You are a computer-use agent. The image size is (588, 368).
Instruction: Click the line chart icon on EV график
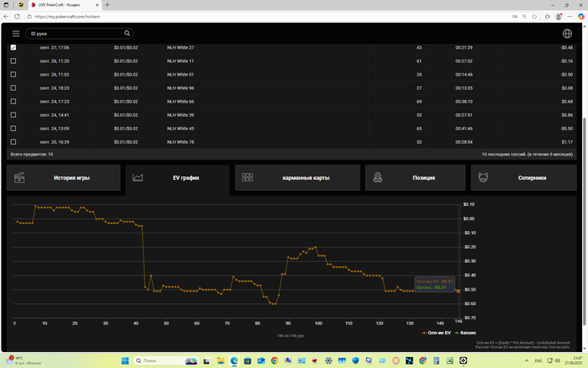[x=138, y=177]
